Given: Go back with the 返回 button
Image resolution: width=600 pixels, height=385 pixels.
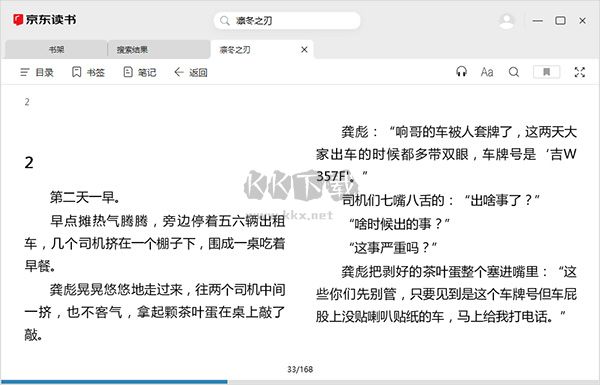Looking at the screenshot, I should coord(191,72).
